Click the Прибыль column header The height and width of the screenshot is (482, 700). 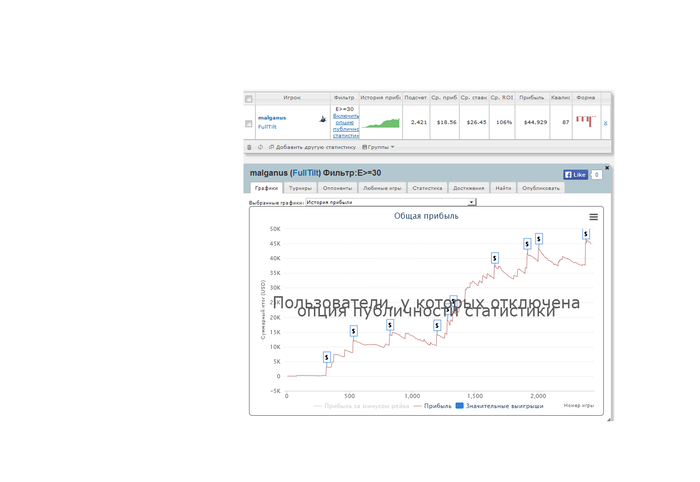point(532,98)
